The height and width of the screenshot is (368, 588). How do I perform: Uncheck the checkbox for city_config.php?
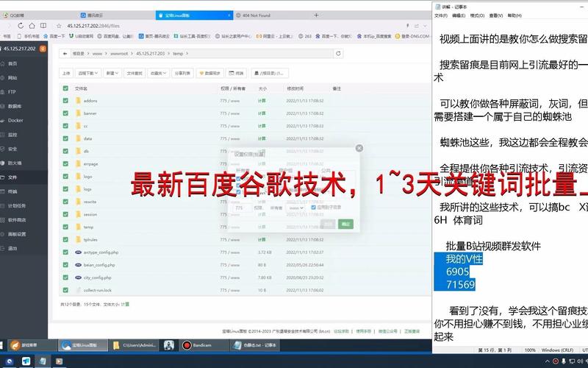[x=65, y=277]
